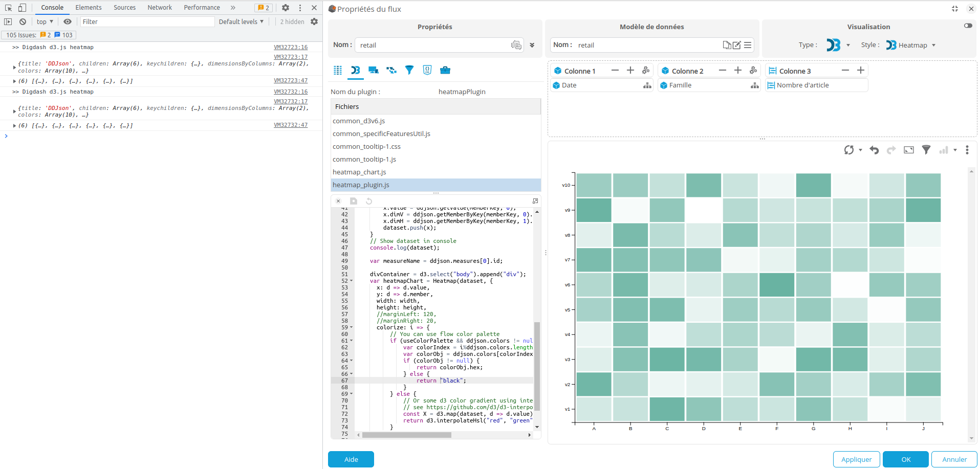Click the edit data model pencil icon
Image resolution: width=980 pixels, height=469 pixels.
coord(737,45)
